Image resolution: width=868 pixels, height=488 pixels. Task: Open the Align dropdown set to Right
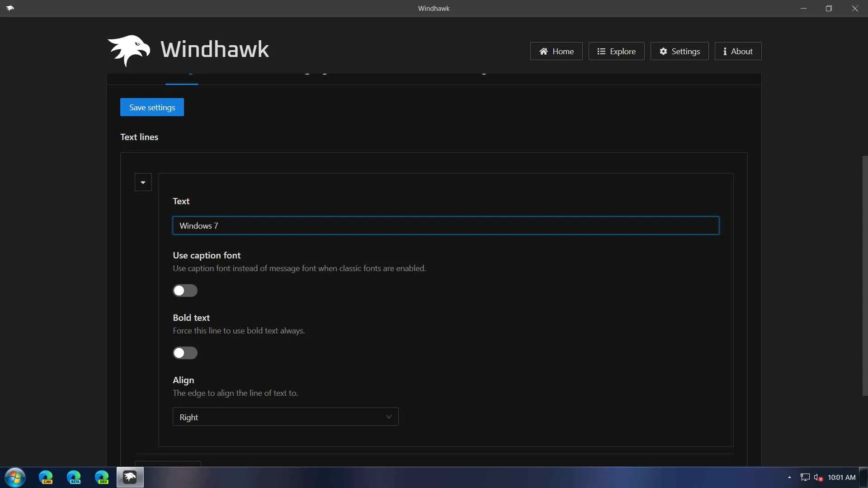[x=285, y=417]
